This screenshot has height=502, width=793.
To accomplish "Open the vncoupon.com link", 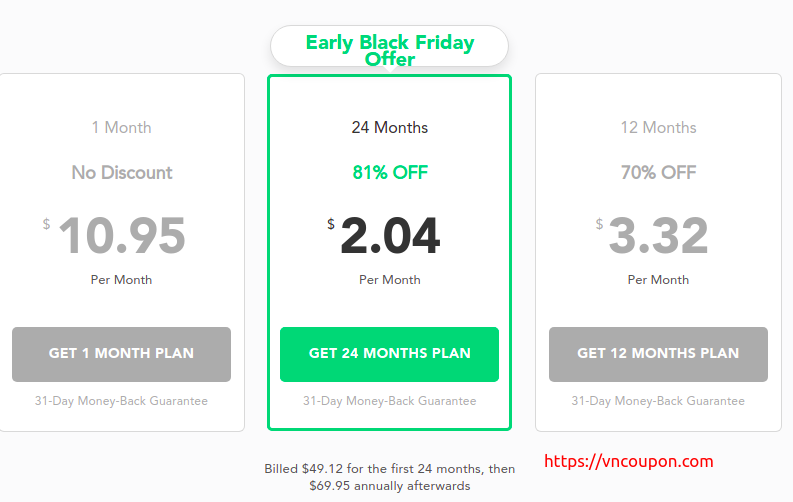I will coord(629,461).
